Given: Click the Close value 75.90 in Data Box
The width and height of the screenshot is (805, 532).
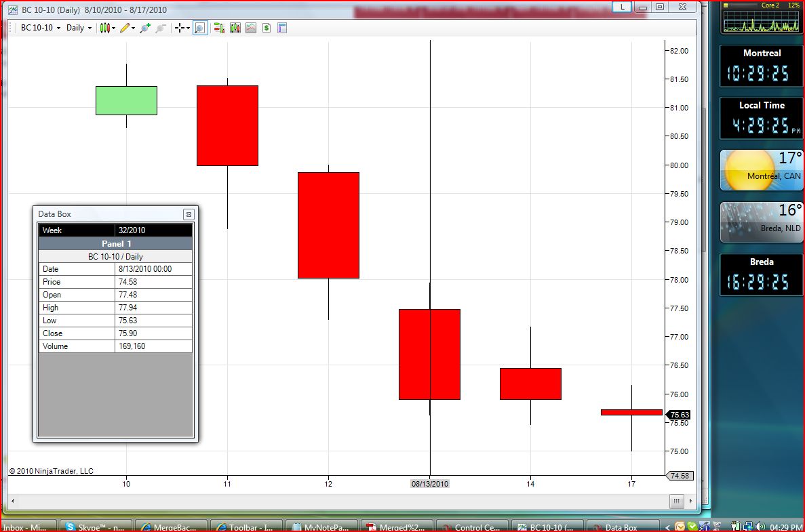Looking at the screenshot, I should (153, 333).
